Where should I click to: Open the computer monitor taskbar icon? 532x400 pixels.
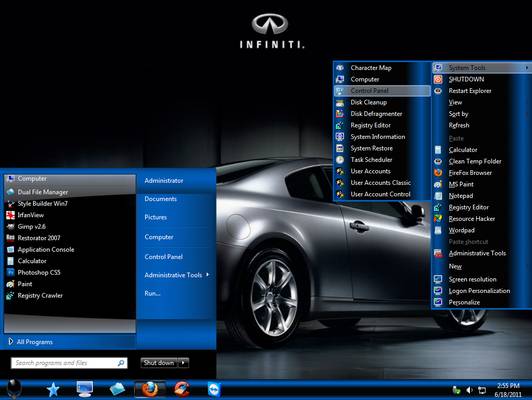point(84,389)
